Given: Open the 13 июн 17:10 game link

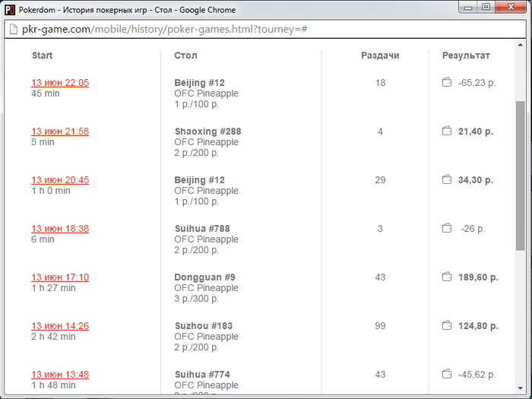Looking at the screenshot, I should pyautogui.click(x=60, y=277).
